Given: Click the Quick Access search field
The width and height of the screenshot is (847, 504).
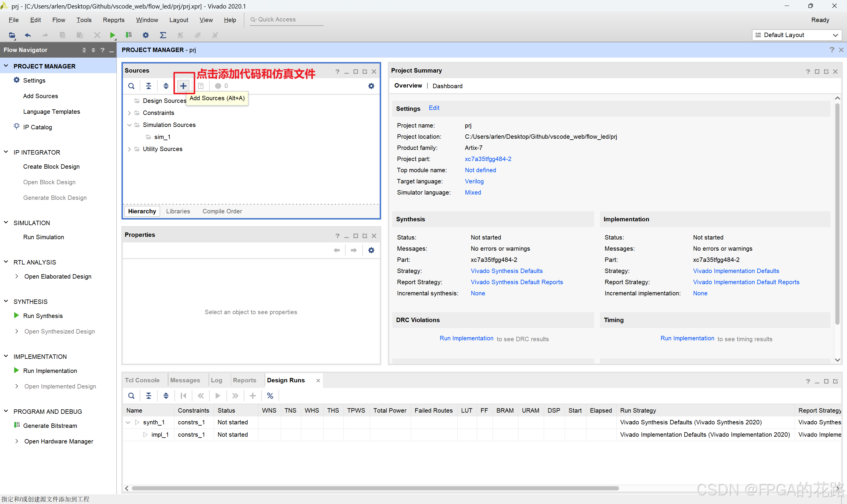Looking at the screenshot, I should (286, 20).
